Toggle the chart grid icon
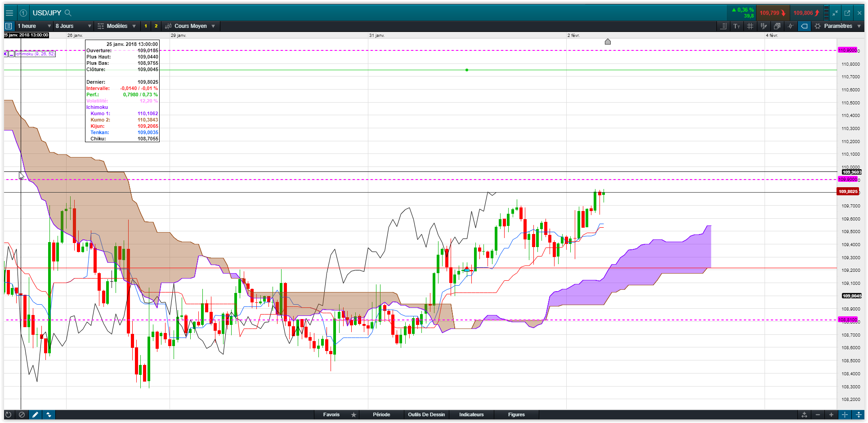This screenshot has height=423, width=868. pyautogui.click(x=750, y=26)
